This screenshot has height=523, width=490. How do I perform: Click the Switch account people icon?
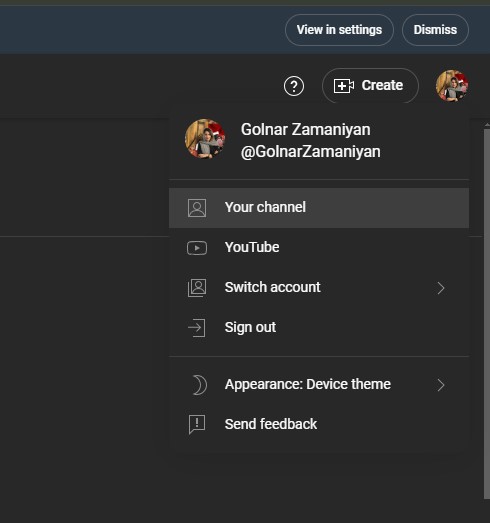197,288
